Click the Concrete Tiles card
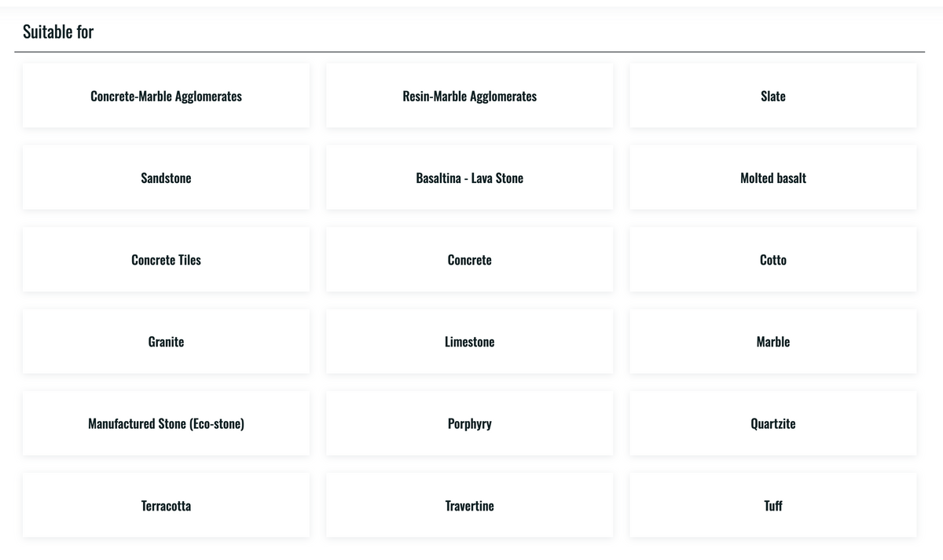Viewport: 943px width, 560px height. 166,260
